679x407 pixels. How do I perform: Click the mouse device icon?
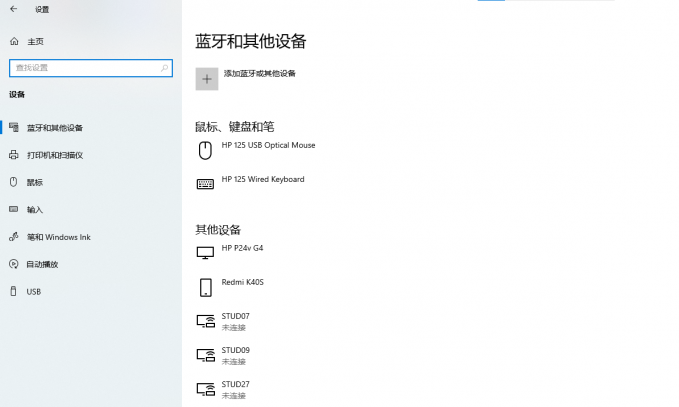tap(205, 150)
